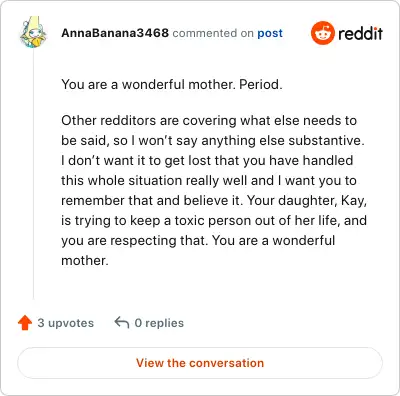Click the line "this whole situation really well"
This screenshot has height=396, width=400.
pyautogui.click(x=209, y=180)
